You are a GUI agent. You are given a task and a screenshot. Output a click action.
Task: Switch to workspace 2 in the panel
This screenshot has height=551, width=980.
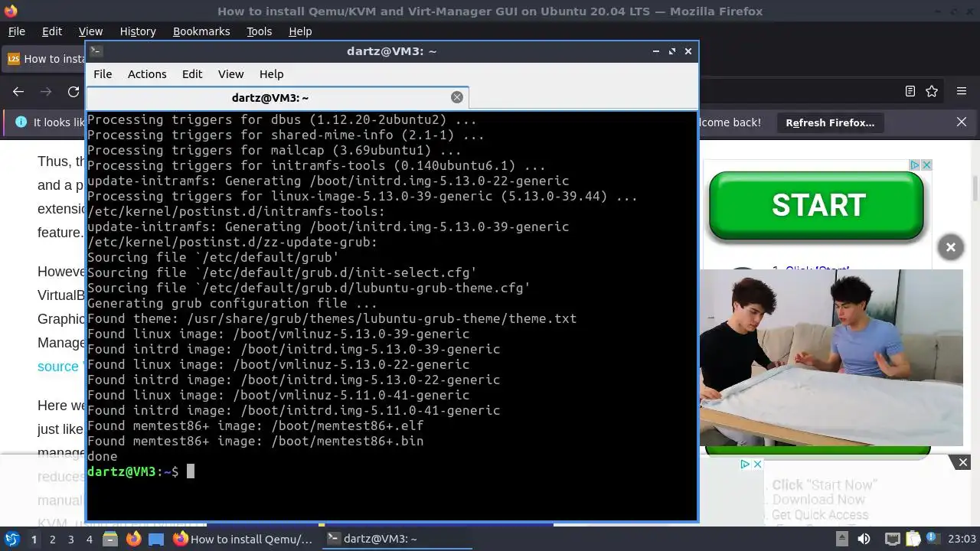[52, 539]
